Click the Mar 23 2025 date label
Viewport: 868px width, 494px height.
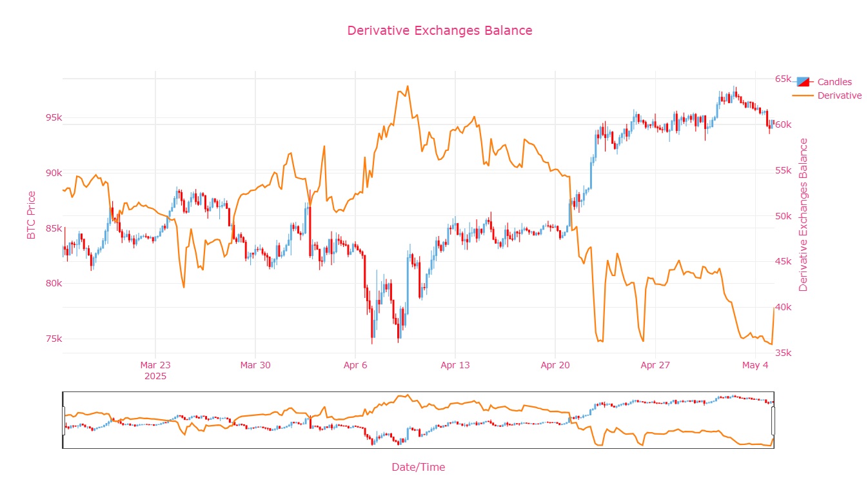point(155,370)
